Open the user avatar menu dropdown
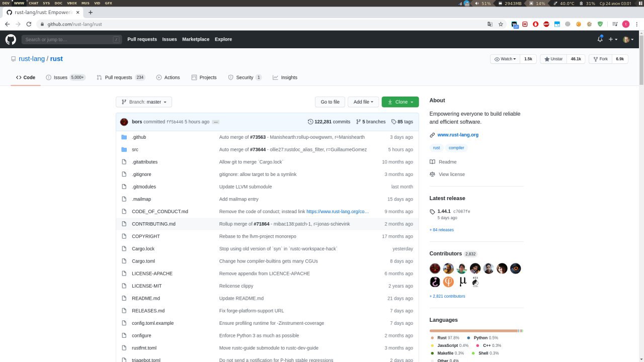The height and width of the screenshot is (362, 644). click(x=628, y=39)
